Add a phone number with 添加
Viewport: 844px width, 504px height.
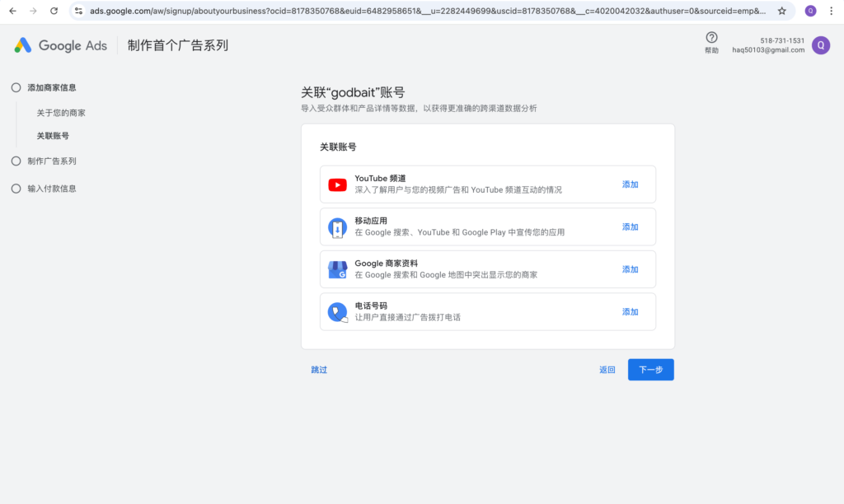click(x=630, y=312)
